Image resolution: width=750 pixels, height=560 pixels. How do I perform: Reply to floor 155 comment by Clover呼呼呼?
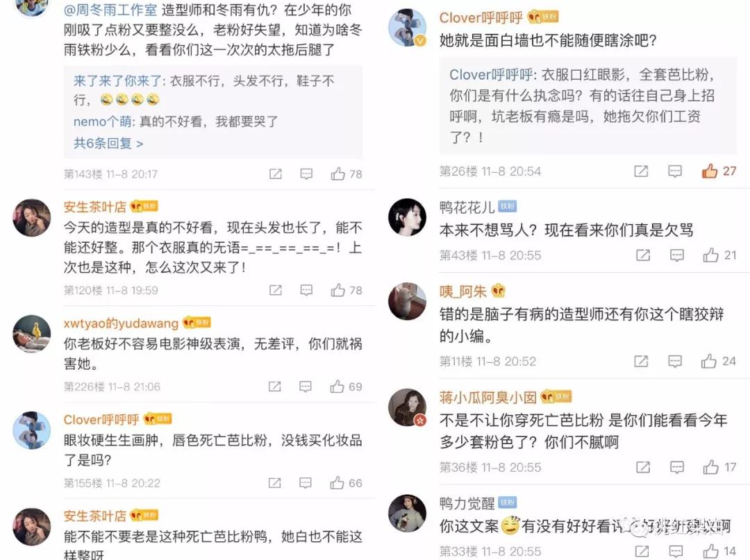click(x=305, y=483)
